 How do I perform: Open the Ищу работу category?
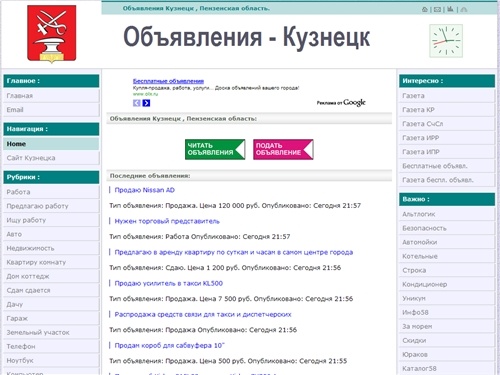click(51, 220)
